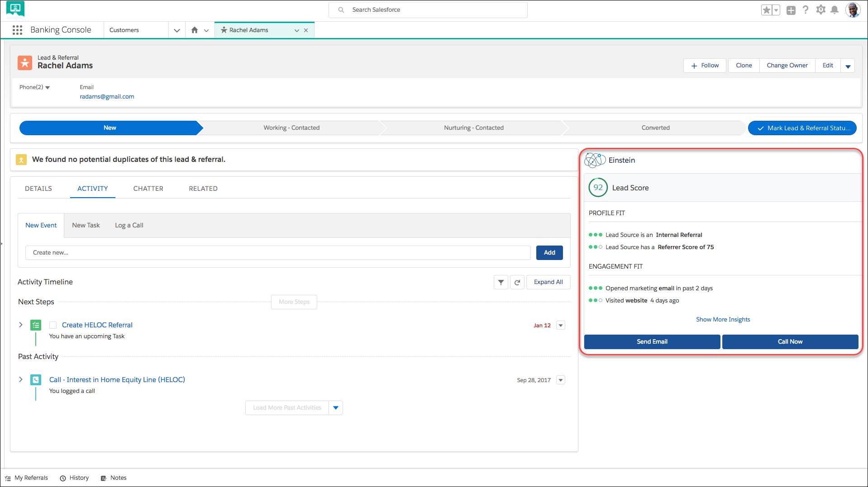Click the Change Owner button

coord(787,66)
